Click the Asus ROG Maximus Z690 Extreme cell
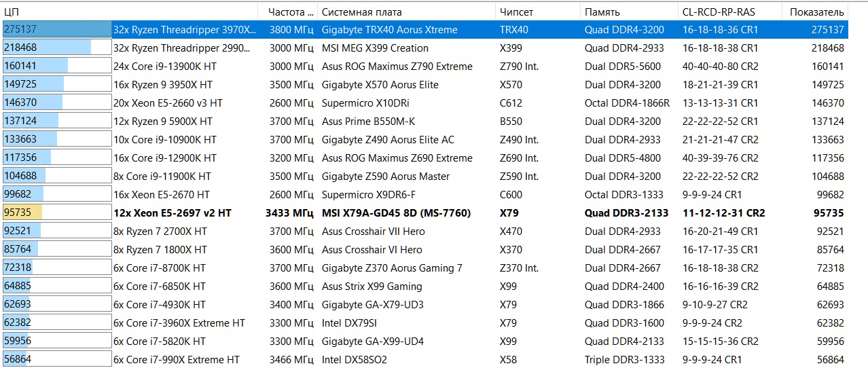868x368 pixels. click(x=397, y=158)
